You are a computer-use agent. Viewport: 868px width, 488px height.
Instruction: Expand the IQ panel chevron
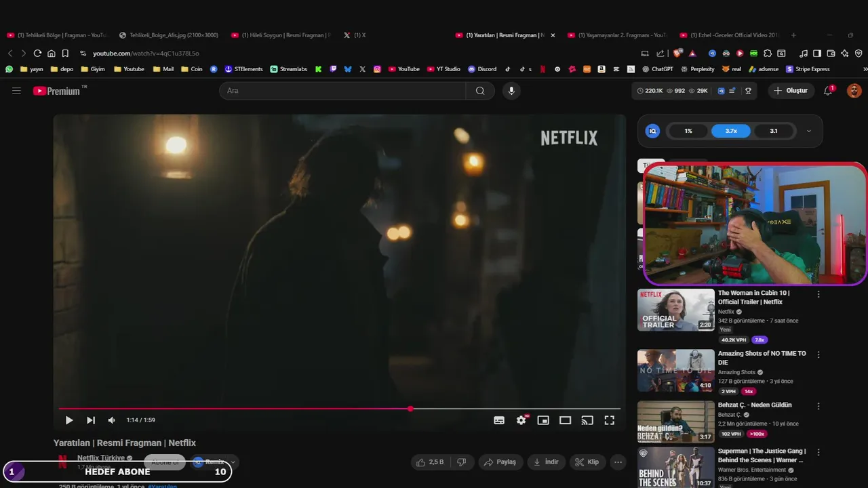(808, 131)
